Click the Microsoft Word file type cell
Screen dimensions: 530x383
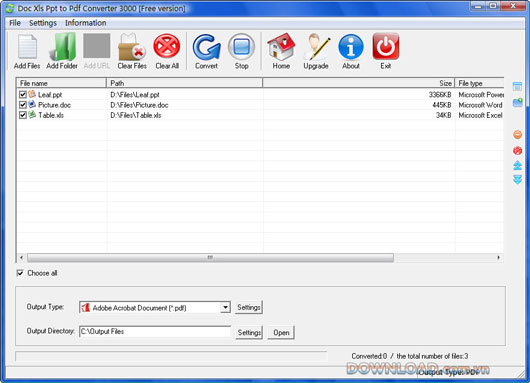click(480, 105)
